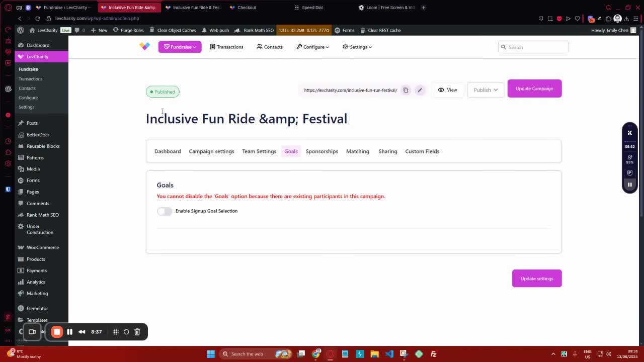This screenshot has width=644, height=362.
Task: Expand the Fundraise dropdown menu
Action: (x=180, y=47)
